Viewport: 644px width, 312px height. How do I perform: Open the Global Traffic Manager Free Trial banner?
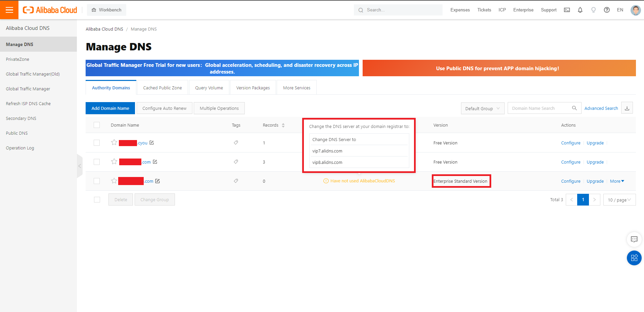(x=222, y=68)
